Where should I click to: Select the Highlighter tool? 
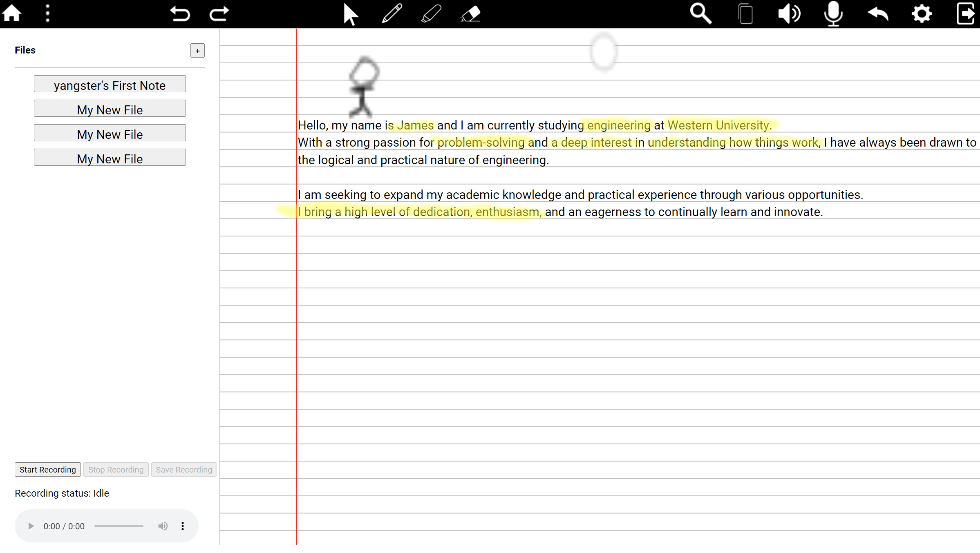point(431,13)
